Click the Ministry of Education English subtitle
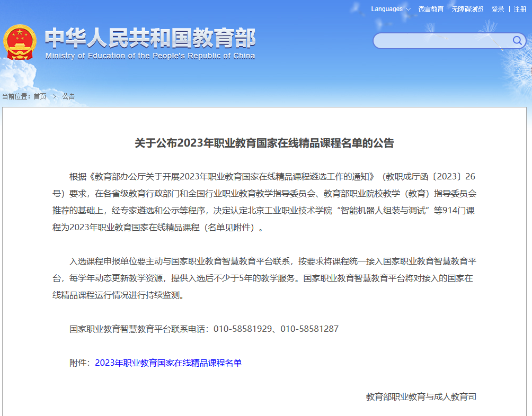This screenshot has width=532, height=416. 150,56
